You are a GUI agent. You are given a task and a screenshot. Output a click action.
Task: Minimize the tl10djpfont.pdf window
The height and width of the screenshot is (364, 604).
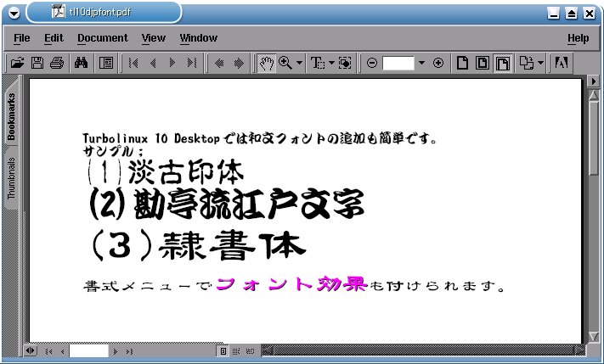coord(554,14)
